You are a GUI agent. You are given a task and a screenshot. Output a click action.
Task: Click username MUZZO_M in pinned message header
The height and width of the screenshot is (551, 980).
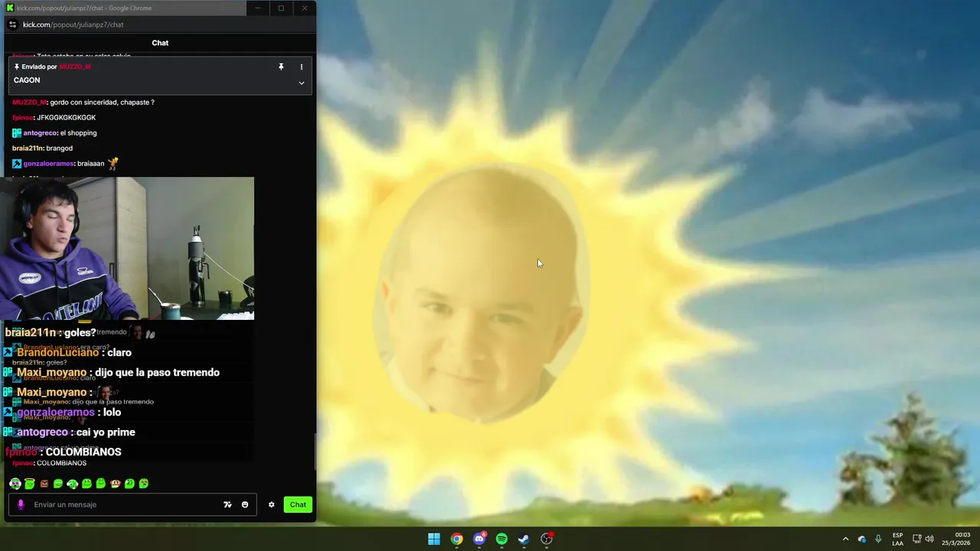[75, 67]
